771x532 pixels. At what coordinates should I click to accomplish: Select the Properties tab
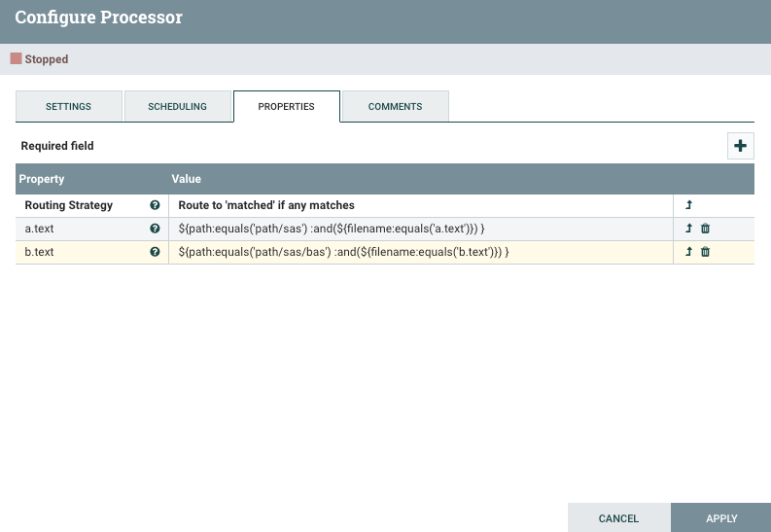click(287, 106)
